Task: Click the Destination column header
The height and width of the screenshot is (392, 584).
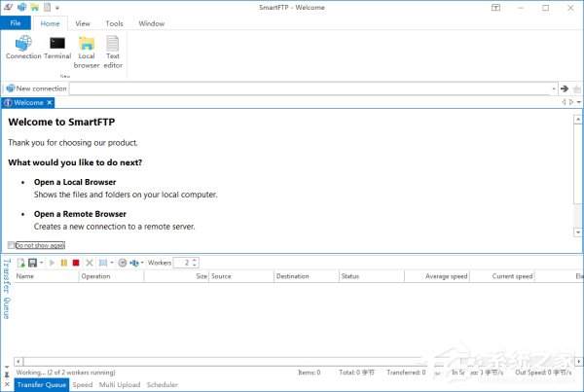Action: coord(307,276)
